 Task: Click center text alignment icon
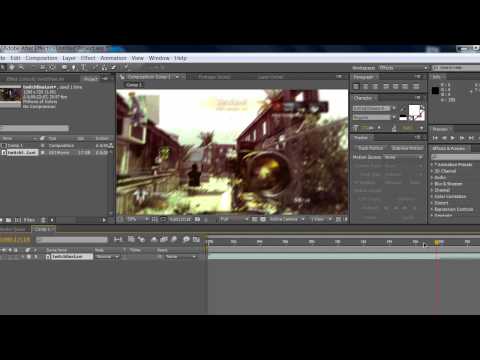365,87
